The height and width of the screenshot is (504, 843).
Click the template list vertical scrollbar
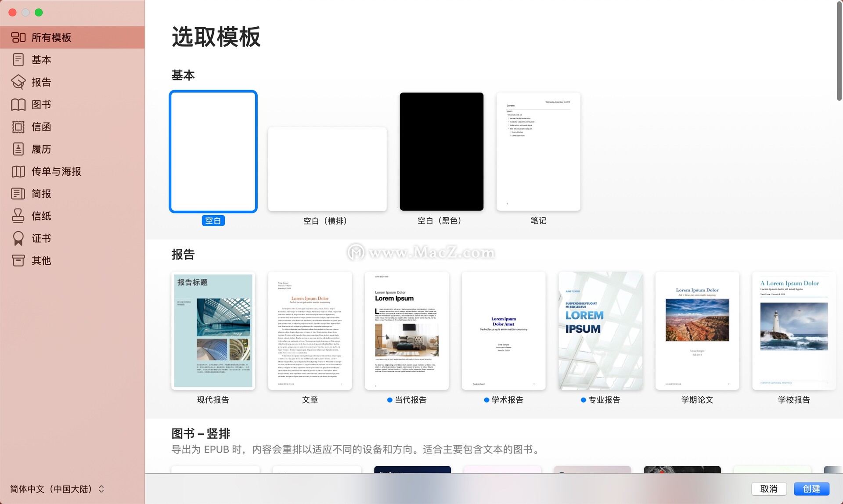point(839,50)
